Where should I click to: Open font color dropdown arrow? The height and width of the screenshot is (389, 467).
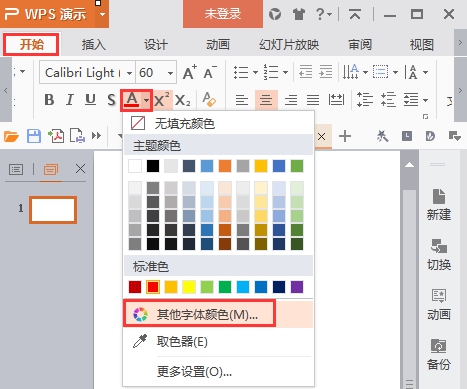146,100
